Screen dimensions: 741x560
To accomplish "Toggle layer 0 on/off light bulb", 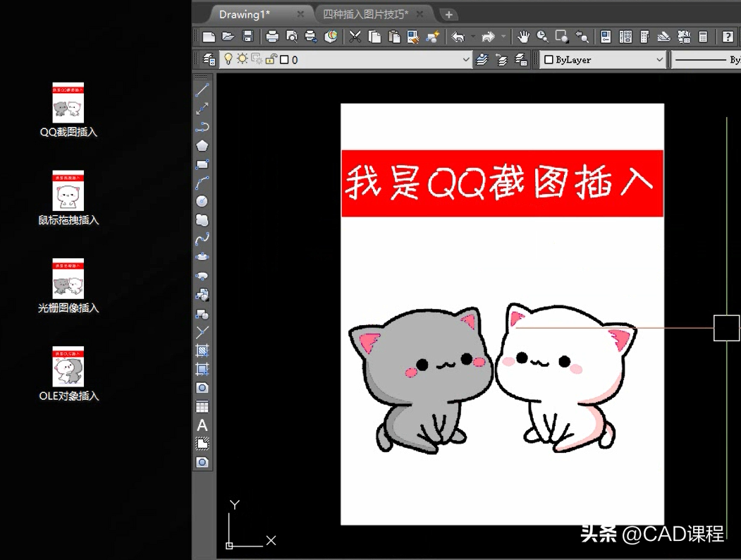I will click(x=228, y=59).
